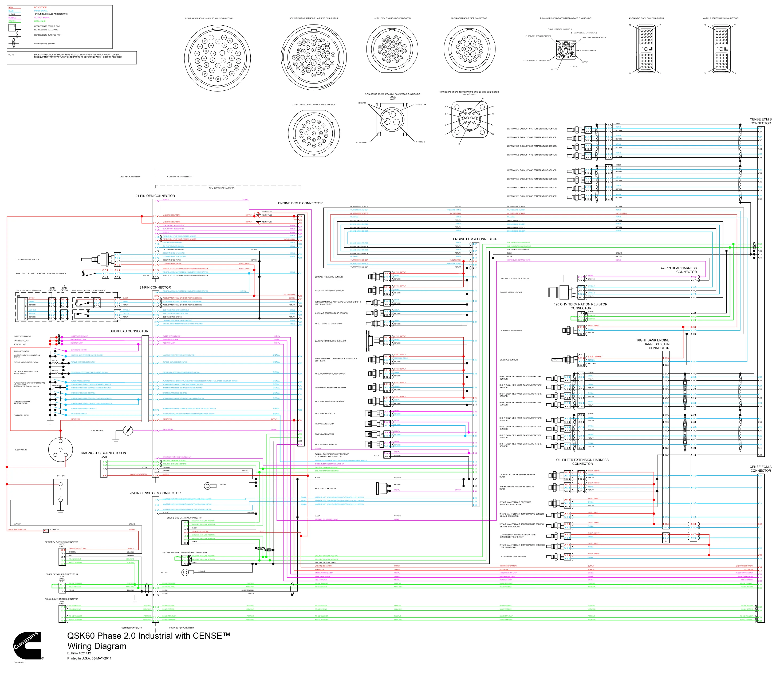Click the 'Wiring Diagram' subtitle text
This screenshot has height=676, width=784.
[97, 646]
